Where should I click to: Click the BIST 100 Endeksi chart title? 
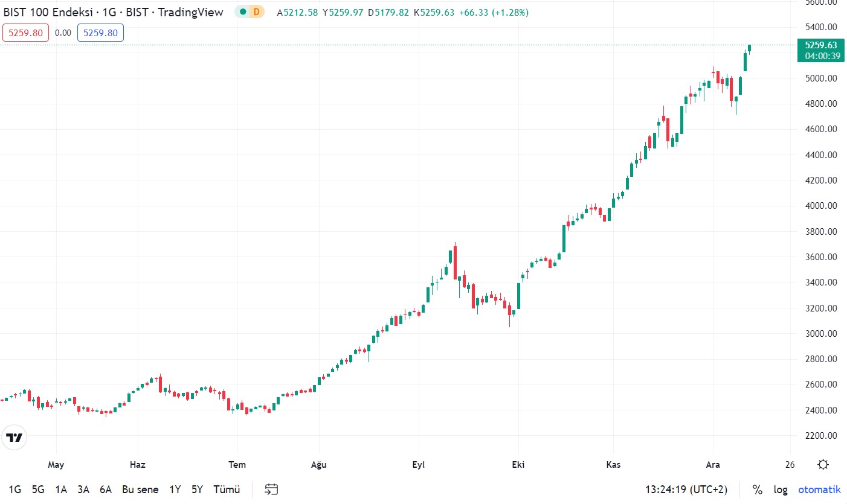[114, 12]
